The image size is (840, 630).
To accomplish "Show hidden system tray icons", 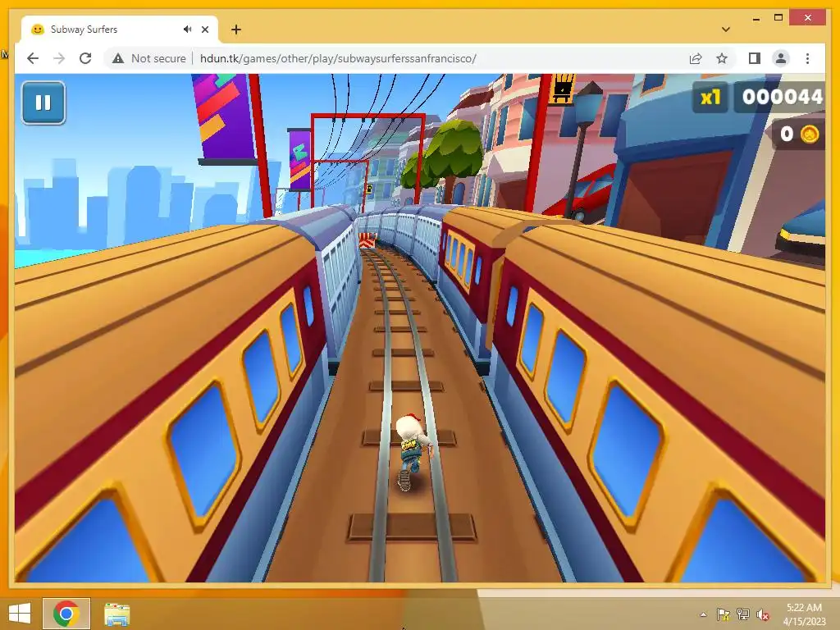I will click(703, 614).
